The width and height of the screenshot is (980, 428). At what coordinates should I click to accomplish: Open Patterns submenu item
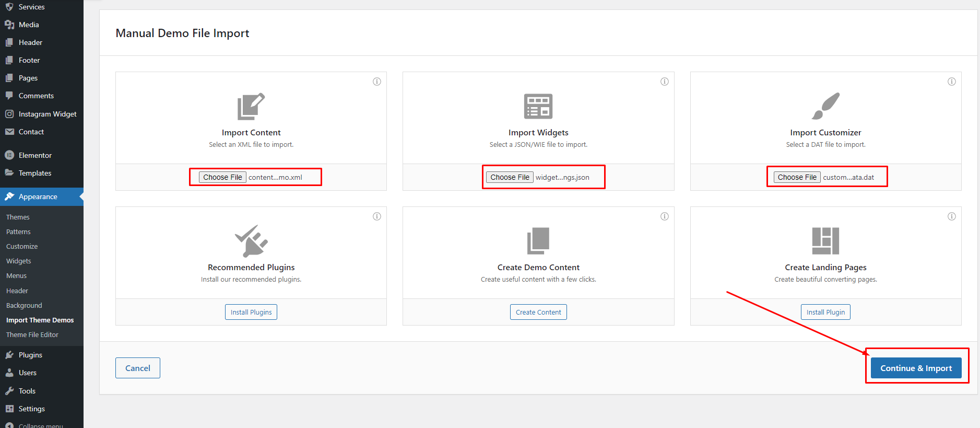point(18,232)
